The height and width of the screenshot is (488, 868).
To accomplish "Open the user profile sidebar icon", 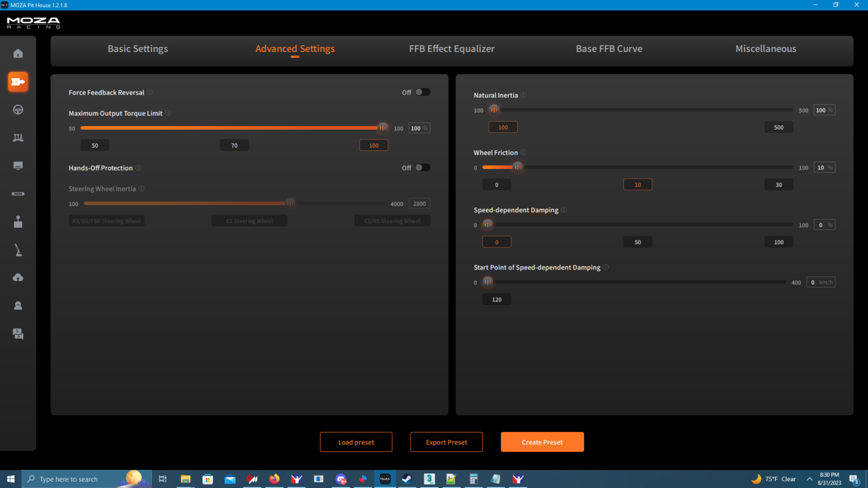I will (x=18, y=306).
